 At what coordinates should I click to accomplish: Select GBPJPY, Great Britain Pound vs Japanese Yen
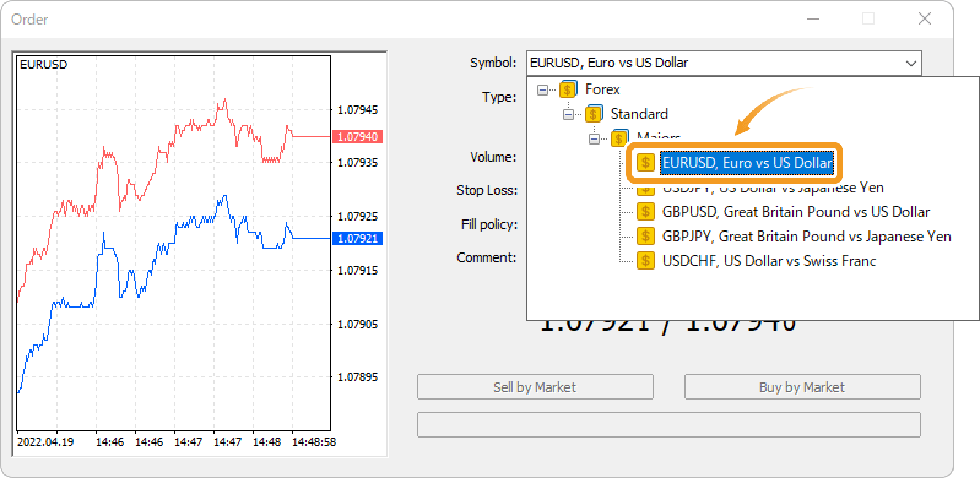coord(806,237)
